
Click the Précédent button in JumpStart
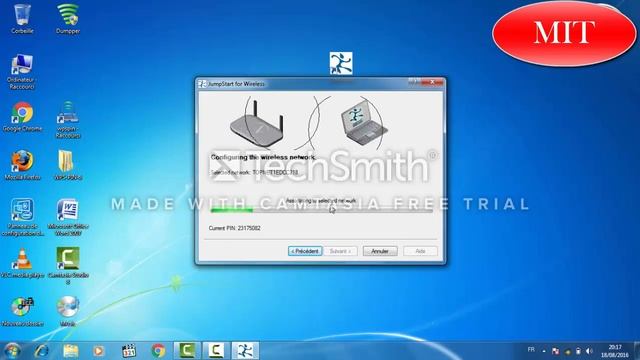pos(305,251)
